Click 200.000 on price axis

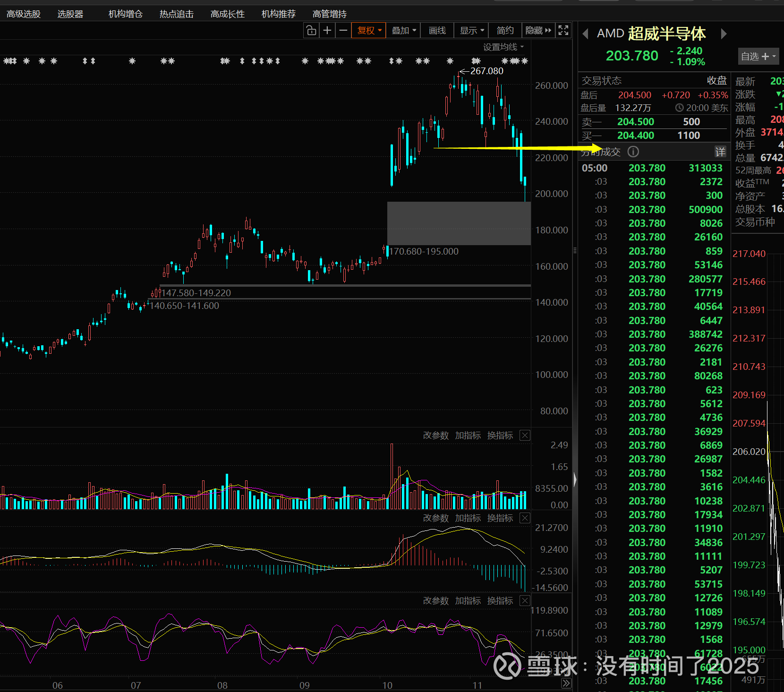pos(552,194)
